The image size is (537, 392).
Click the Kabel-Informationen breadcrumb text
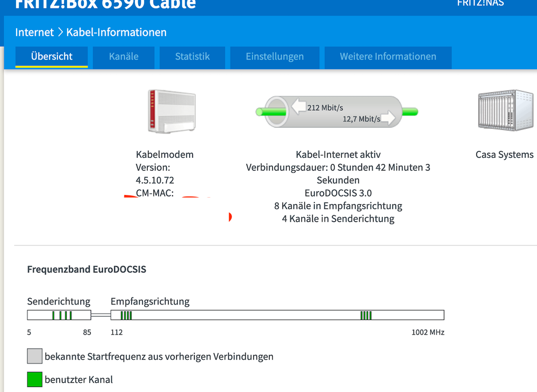coord(116,32)
